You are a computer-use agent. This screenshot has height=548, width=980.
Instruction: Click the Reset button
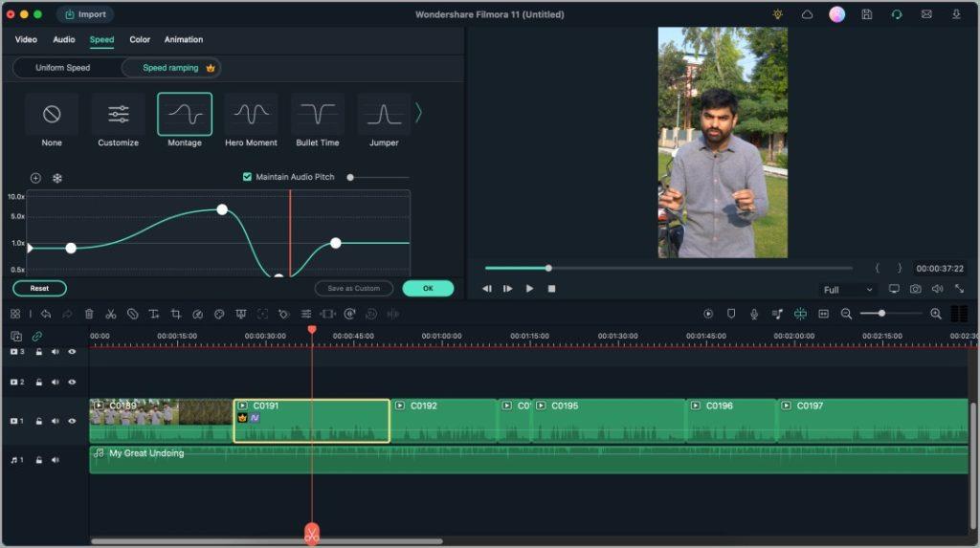tap(39, 288)
